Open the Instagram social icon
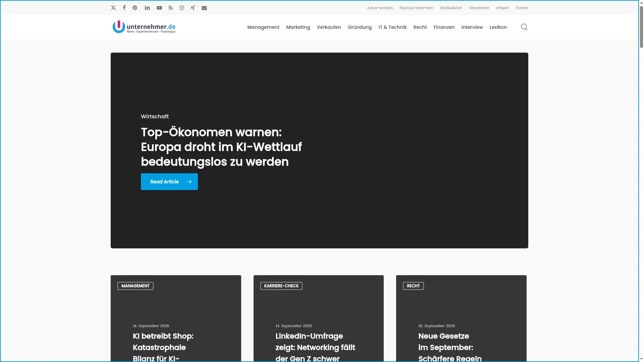 (182, 8)
